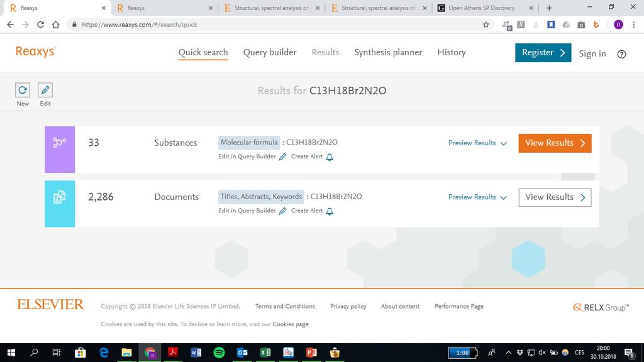
Task: Bookmark page with the star icon
Action: [x=486, y=25]
